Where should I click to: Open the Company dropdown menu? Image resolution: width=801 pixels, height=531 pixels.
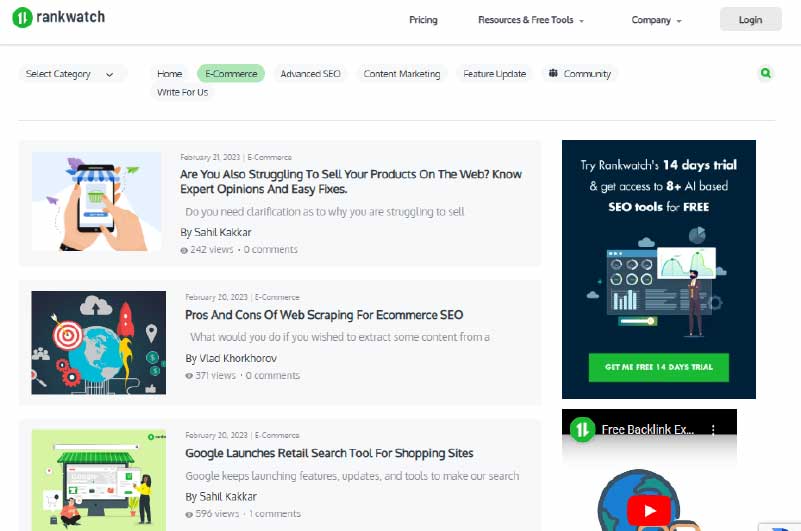(x=656, y=20)
